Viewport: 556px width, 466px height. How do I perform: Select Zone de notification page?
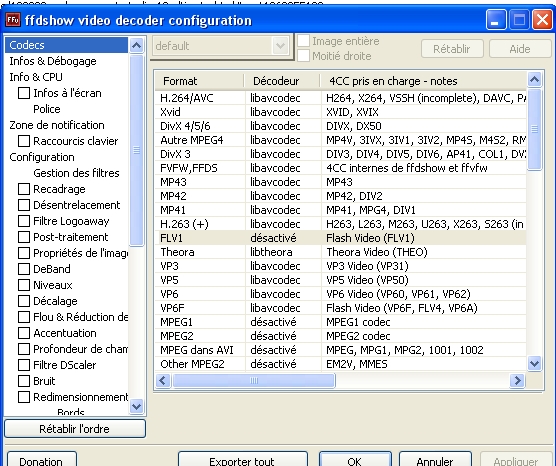click(57, 125)
